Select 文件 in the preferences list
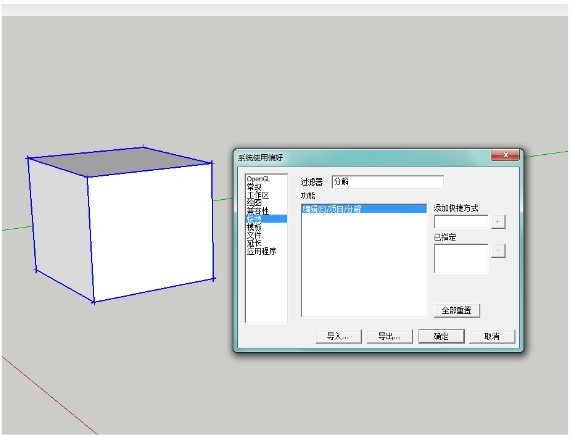This screenshot has height=436, width=571. click(254, 235)
